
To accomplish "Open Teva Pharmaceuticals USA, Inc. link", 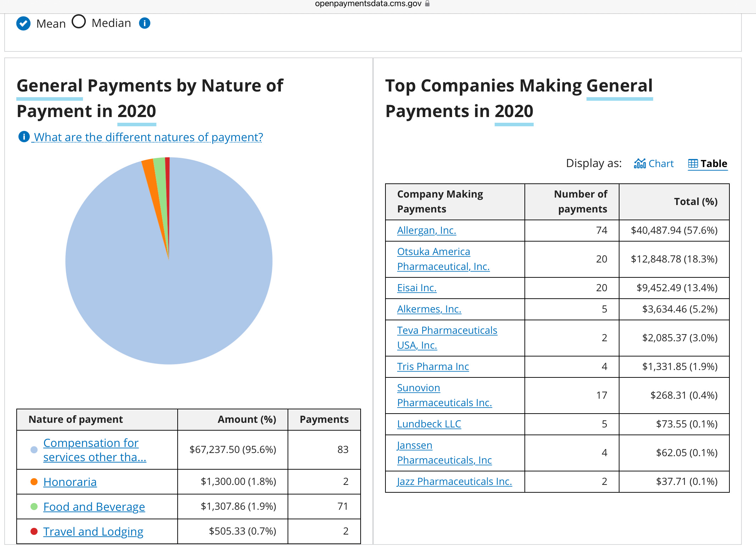I will [447, 338].
